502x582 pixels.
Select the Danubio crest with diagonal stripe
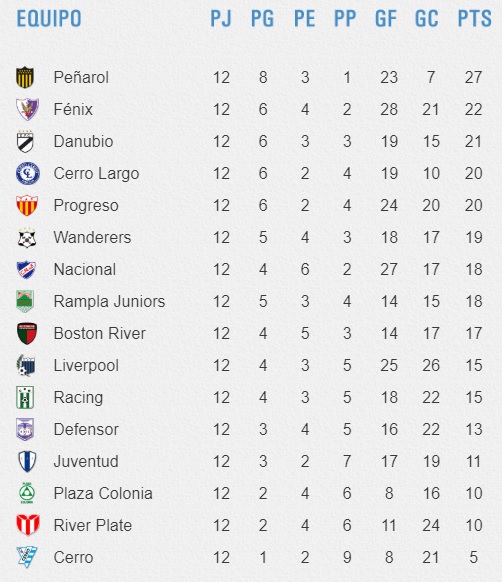click(x=25, y=141)
